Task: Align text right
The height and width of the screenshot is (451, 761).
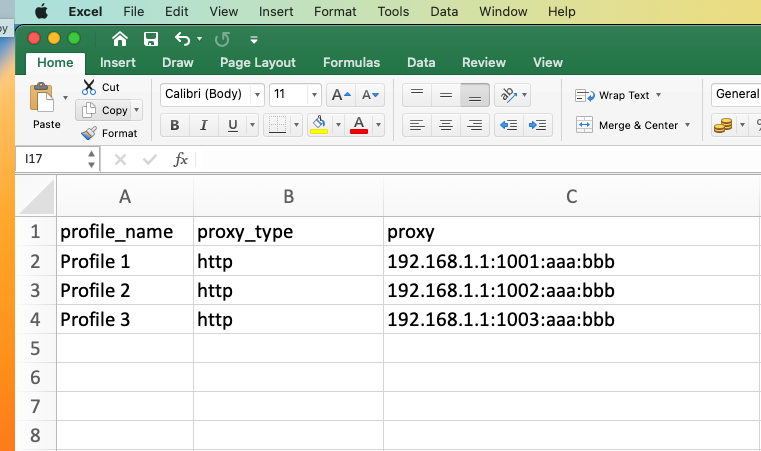Action: tap(475, 125)
